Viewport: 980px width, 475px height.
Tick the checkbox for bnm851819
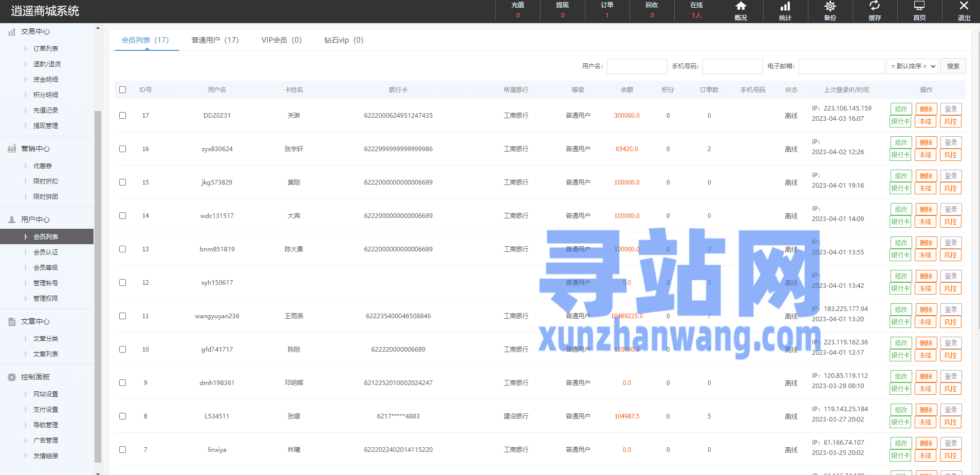122,249
